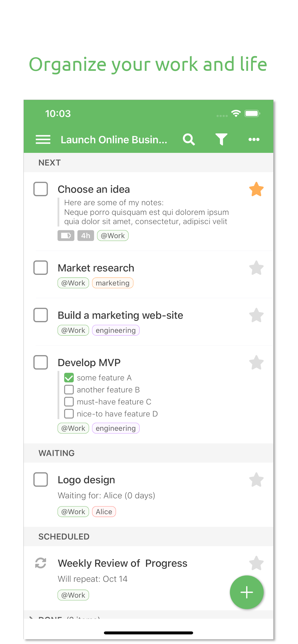Check the subtask must-have feature C
This screenshot has width=298, height=644.
click(69, 402)
